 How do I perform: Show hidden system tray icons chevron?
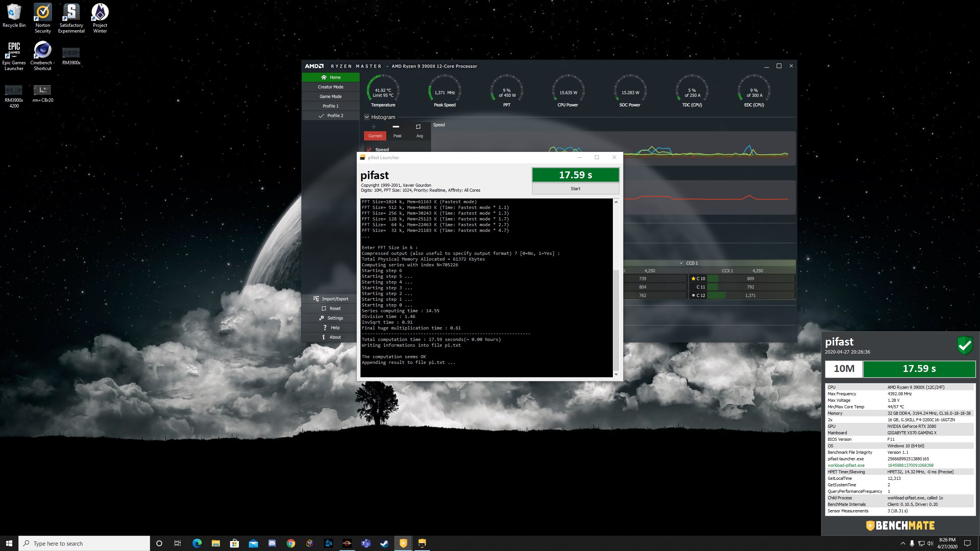(x=903, y=543)
